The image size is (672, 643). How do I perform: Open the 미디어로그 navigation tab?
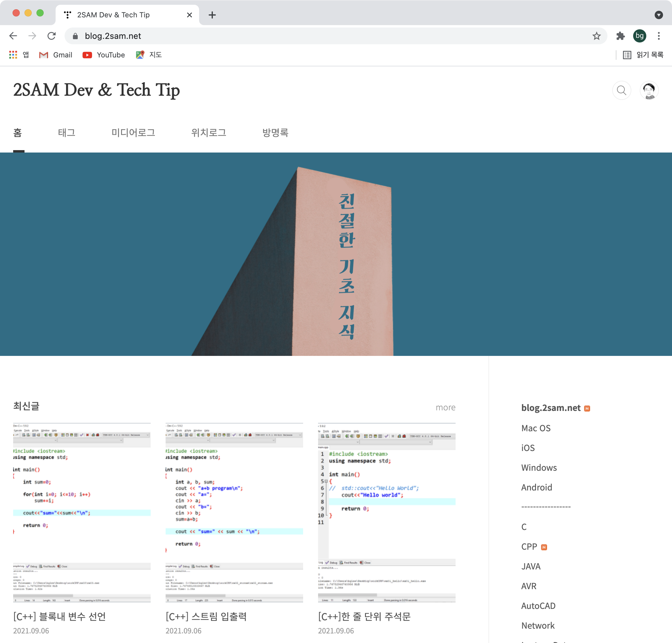point(133,133)
